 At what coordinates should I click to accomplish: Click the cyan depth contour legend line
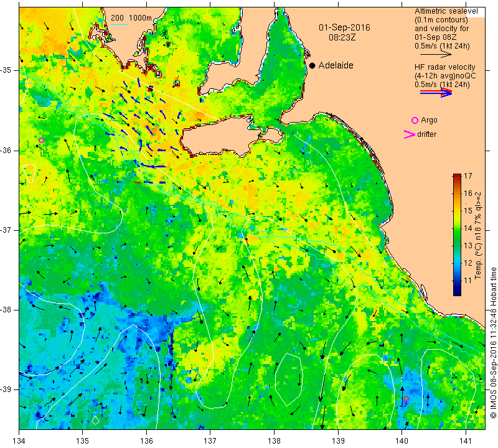(120, 24)
